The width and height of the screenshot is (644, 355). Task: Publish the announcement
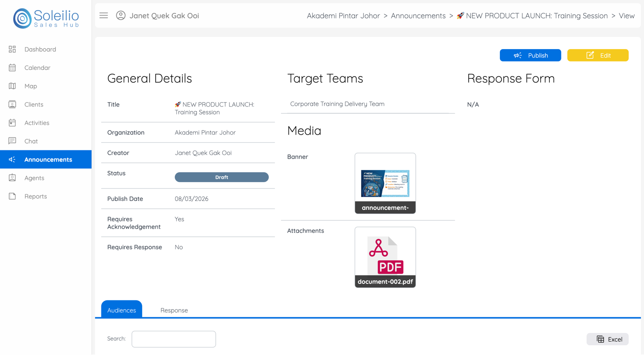(x=530, y=55)
